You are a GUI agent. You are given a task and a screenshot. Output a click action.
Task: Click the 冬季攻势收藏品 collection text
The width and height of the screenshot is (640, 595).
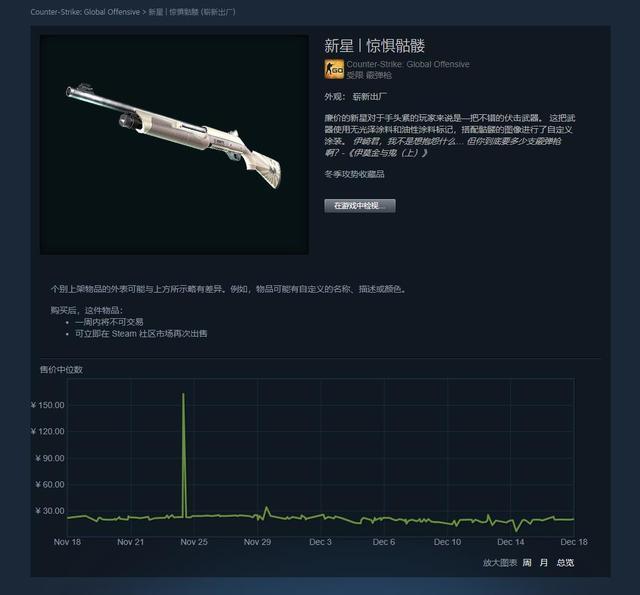[354, 174]
